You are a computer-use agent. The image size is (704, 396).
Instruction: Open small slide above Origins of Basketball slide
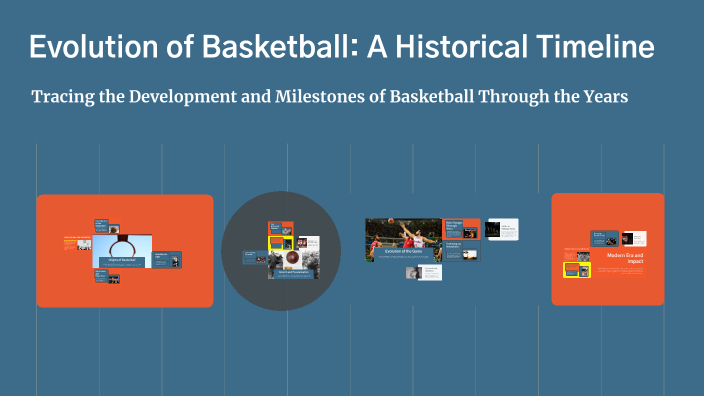click(x=107, y=226)
